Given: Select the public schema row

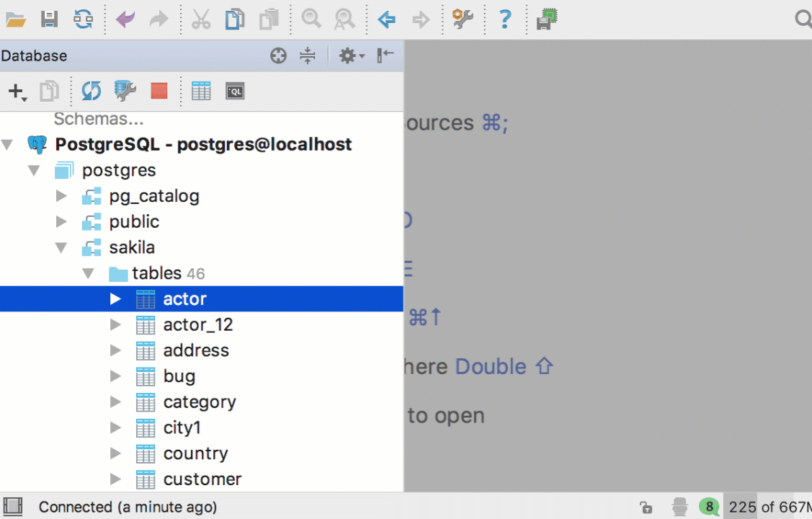Looking at the screenshot, I should click(202, 222).
